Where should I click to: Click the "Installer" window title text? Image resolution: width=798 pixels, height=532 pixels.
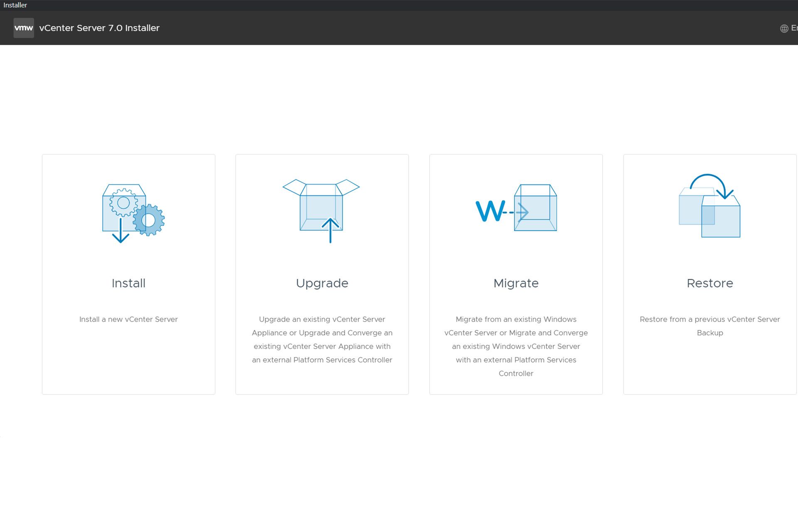15,5
